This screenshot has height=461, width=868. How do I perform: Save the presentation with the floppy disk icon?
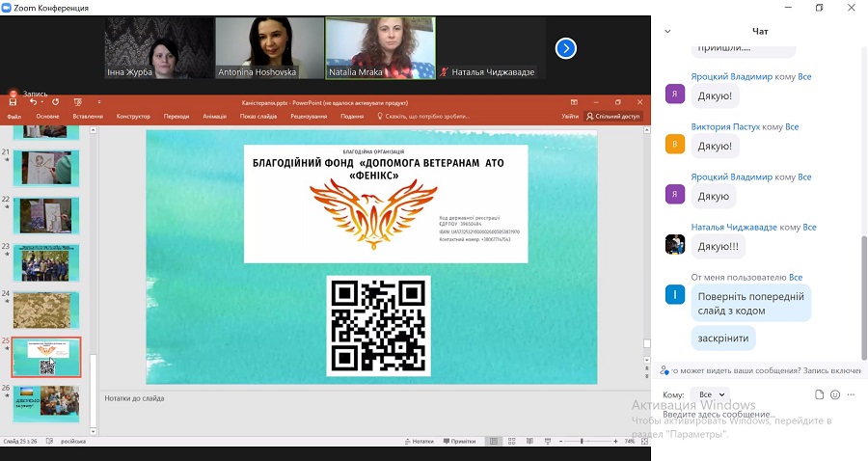(x=13, y=102)
